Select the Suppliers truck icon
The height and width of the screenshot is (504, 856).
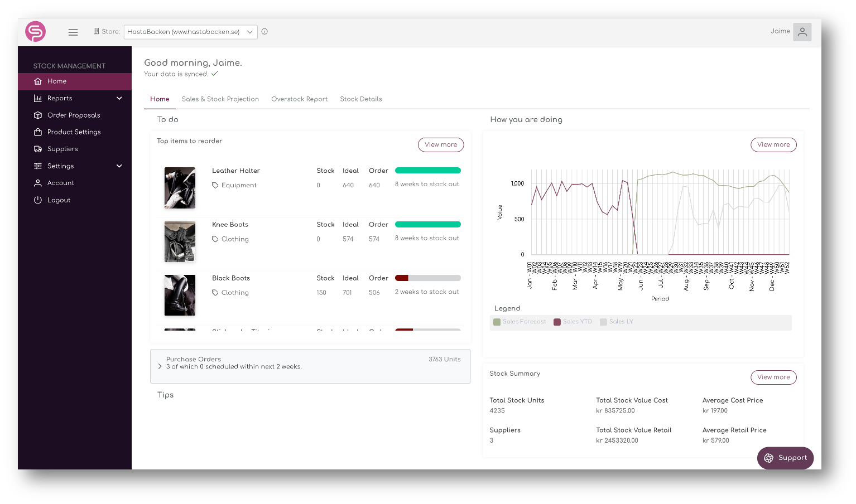coord(37,149)
